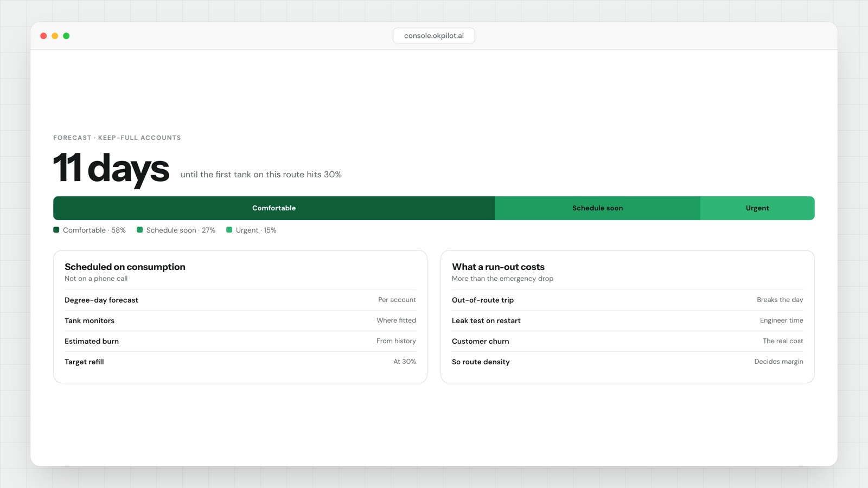Screen dimensions: 868x488
Task: Select the 'Leak test on restart' row label
Action: [x=486, y=321]
